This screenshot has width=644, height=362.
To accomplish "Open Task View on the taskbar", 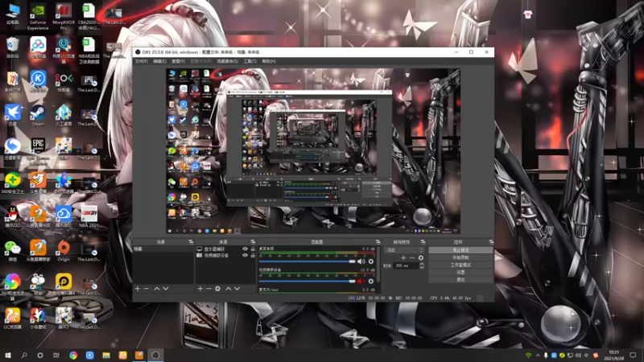I will [56, 356].
